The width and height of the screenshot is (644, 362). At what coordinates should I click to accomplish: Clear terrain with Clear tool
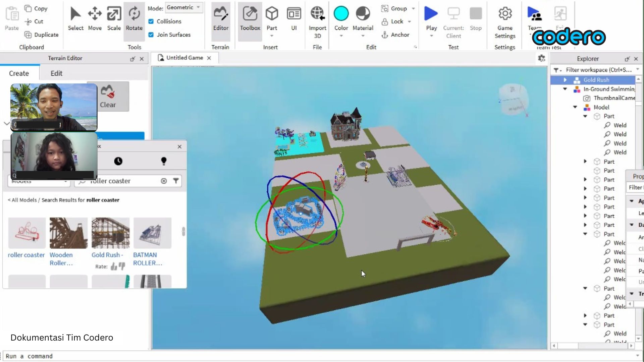[x=108, y=97]
